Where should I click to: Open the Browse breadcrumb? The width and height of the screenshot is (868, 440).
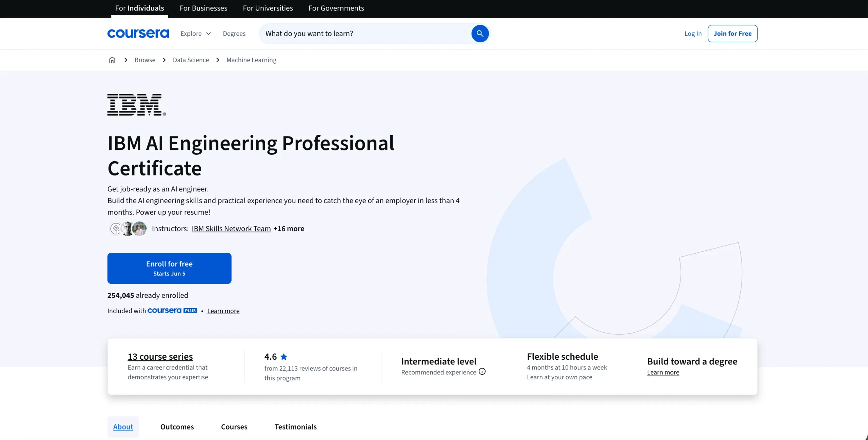click(145, 60)
